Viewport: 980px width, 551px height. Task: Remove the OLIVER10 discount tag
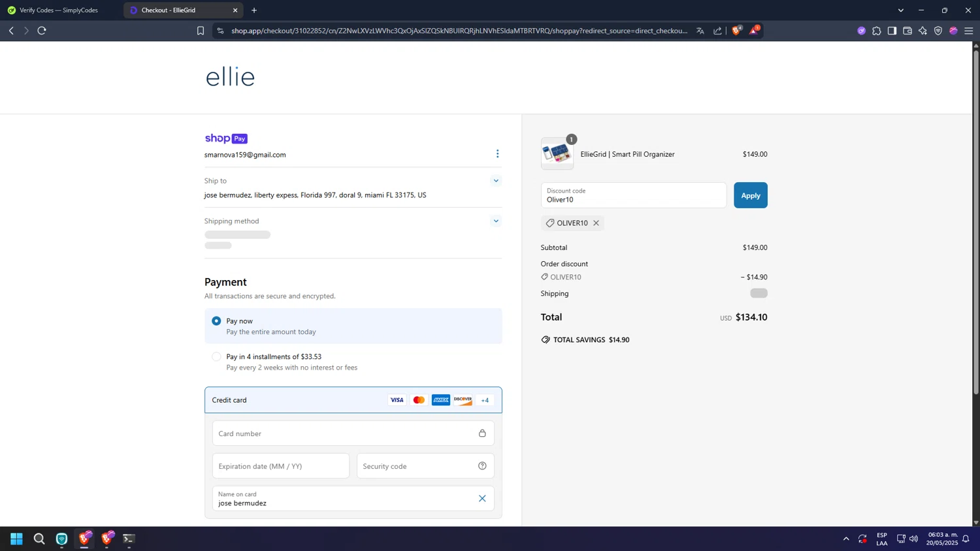(x=596, y=223)
